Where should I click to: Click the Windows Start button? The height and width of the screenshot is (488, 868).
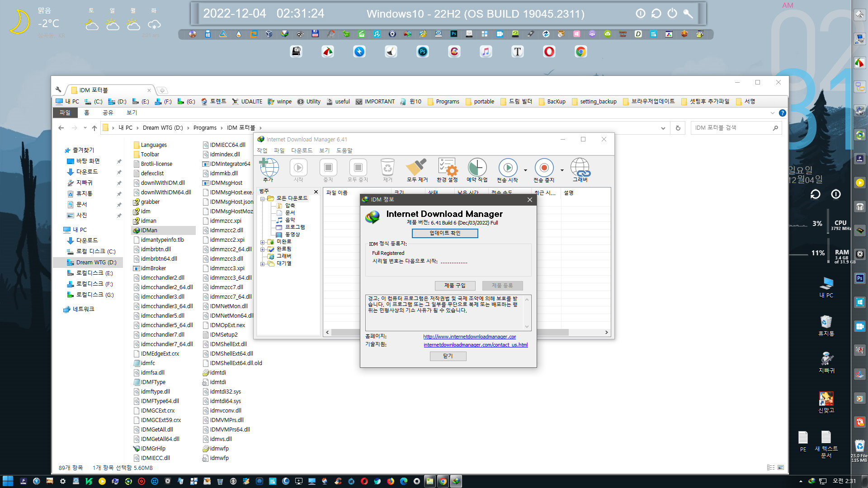tap(8, 481)
